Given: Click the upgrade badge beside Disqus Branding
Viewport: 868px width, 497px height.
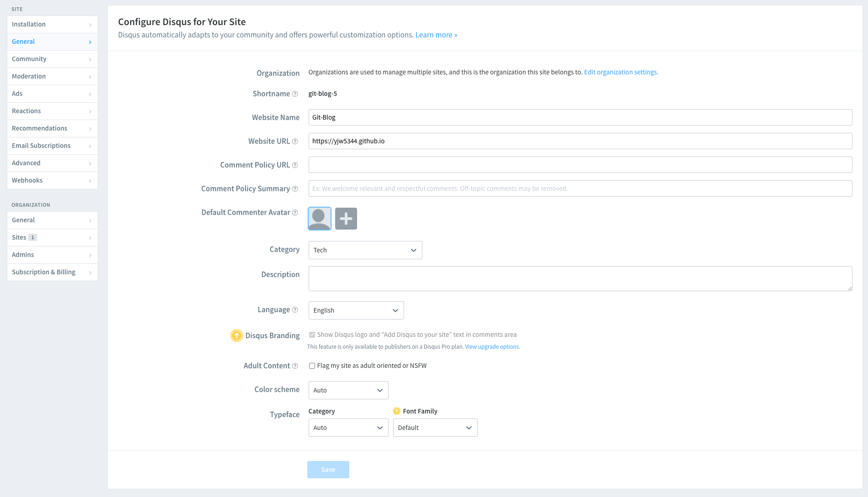Looking at the screenshot, I should (x=237, y=335).
